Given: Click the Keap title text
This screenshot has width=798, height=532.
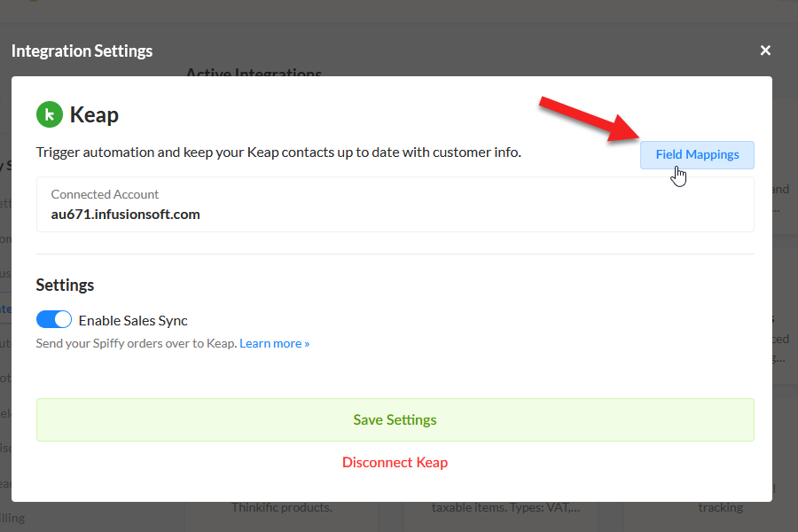Looking at the screenshot, I should point(94,114).
